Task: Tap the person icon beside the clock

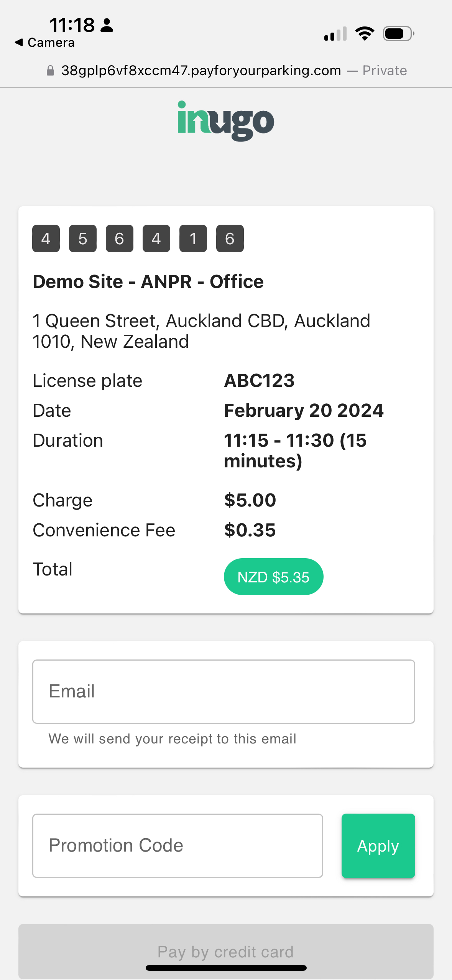Action: point(107,25)
